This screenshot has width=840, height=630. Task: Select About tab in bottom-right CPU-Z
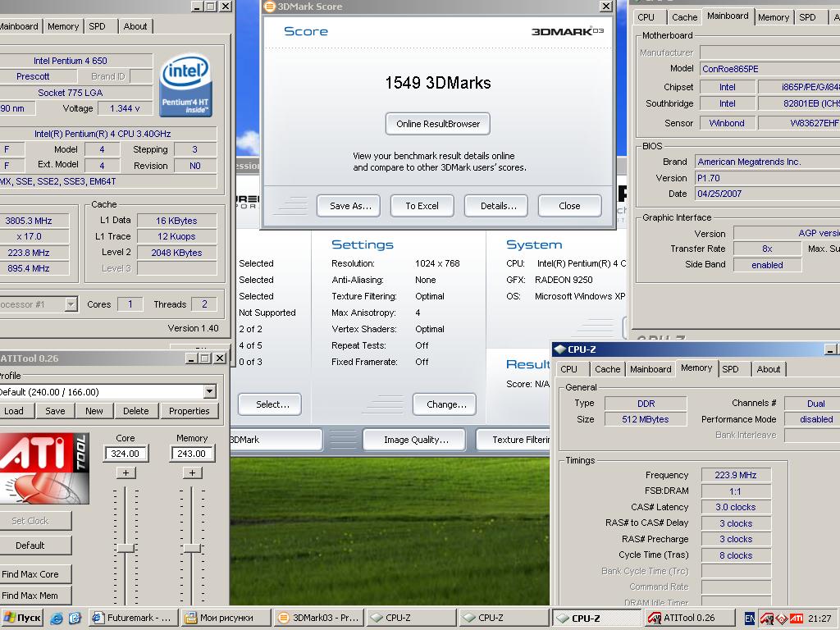tap(768, 369)
